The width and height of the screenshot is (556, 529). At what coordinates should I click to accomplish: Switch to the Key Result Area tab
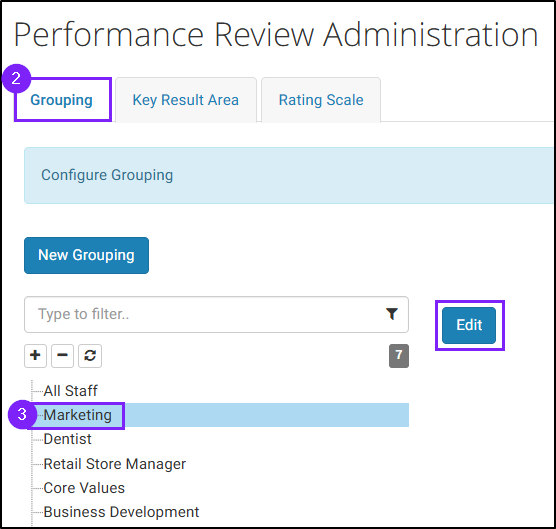(186, 100)
